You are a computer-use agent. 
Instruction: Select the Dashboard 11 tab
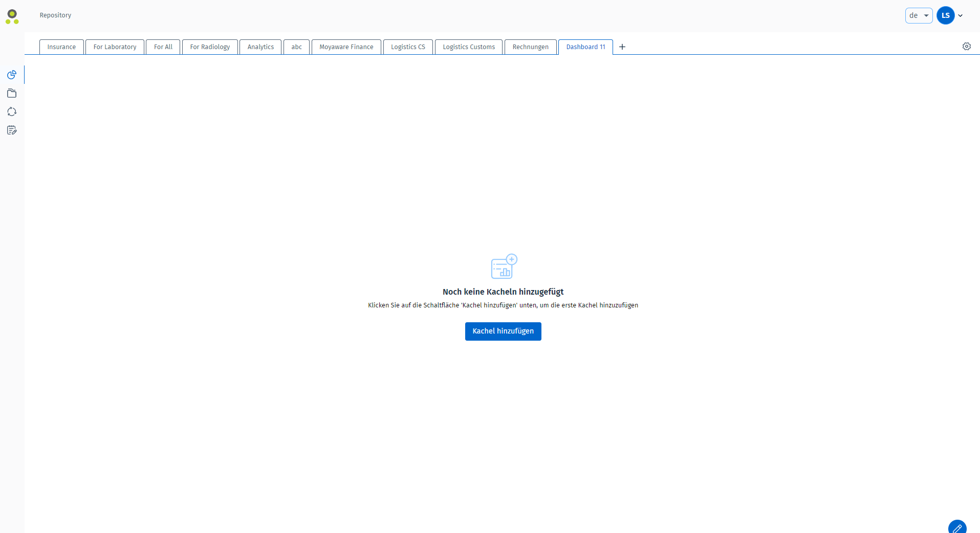(x=585, y=47)
